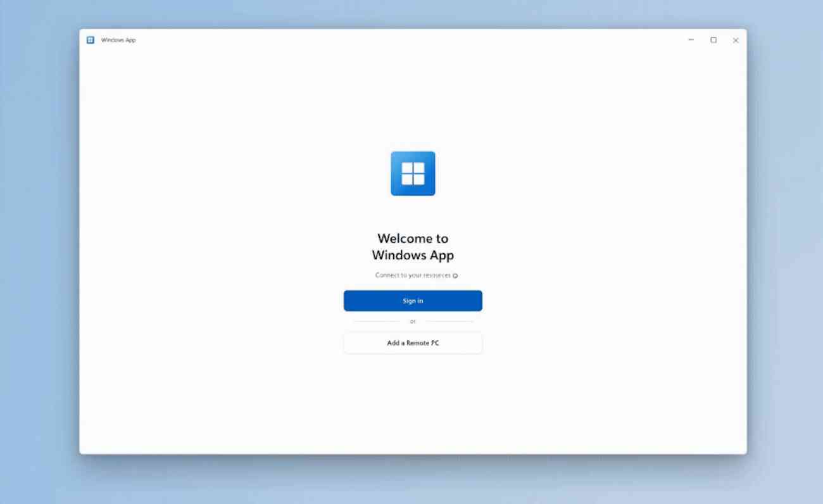Click the "Connect to your resources" text
Image resolution: width=823 pixels, height=504 pixels.
pyautogui.click(x=413, y=275)
